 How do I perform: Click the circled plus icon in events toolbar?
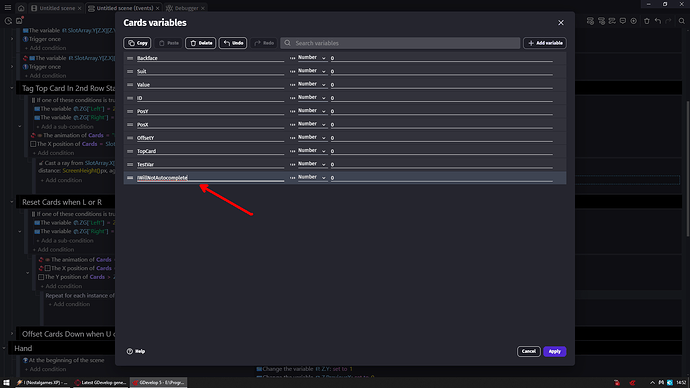(x=634, y=21)
